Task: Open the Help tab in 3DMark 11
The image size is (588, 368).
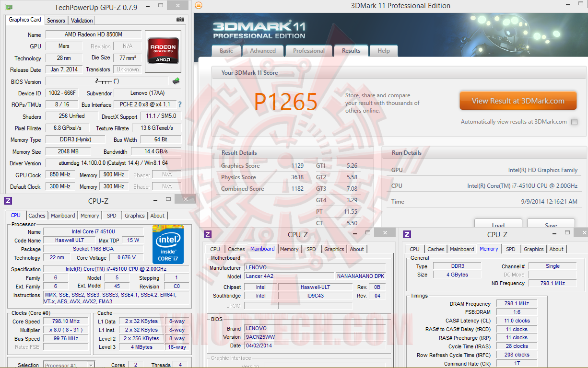Action: (384, 51)
